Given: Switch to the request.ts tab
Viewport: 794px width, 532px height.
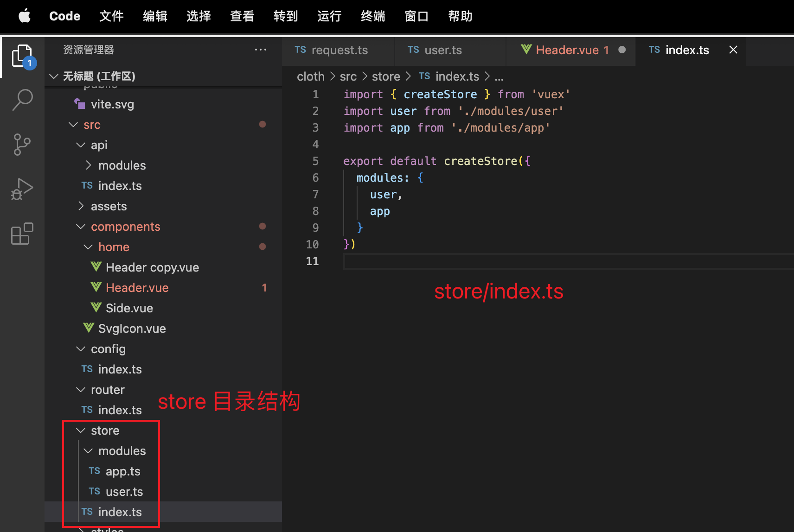Looking at the screenshot, I should [x=339, y=50].
